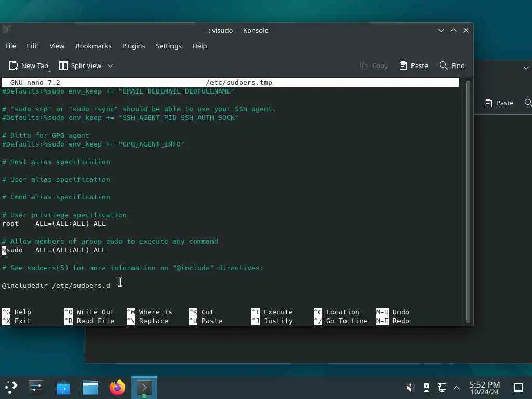Image resolution: width=532 pixels, height=399 pixels.
Task: Open System Settings from the taskbar
Action: point(36,387)
